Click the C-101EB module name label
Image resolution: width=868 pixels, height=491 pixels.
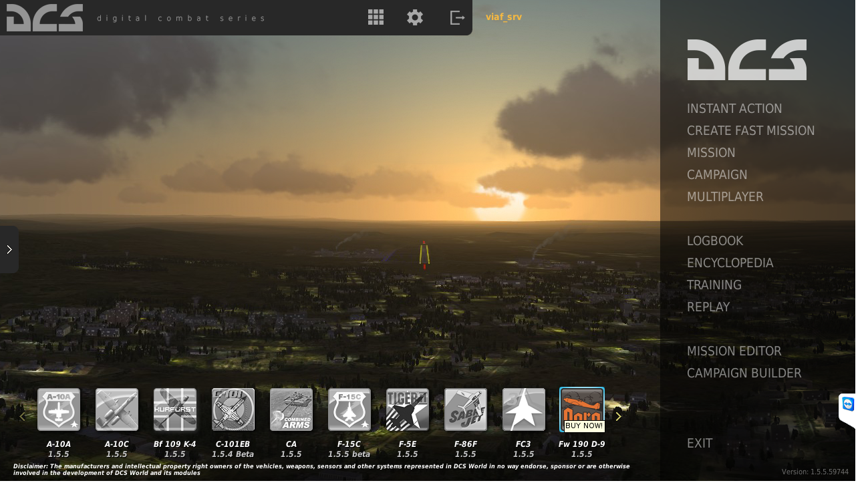tap(233, 444)
